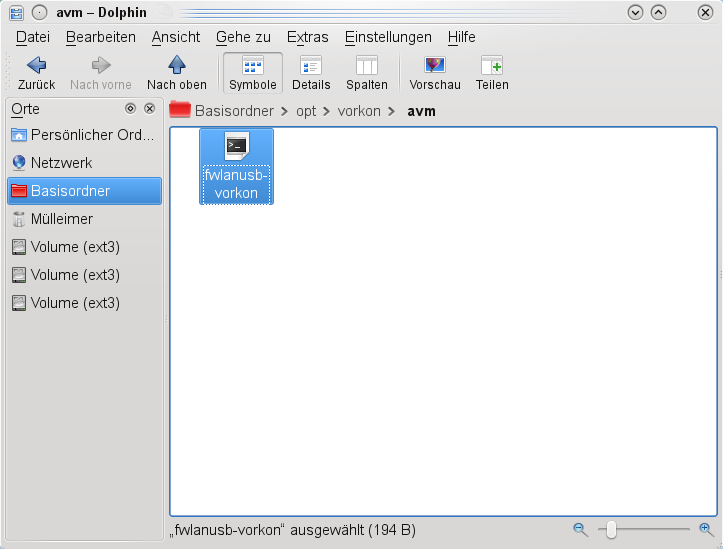Navigate to opt in the breadcrumb
Image resolution: width=723 pixels, height=549 pixels.
point(306,111)
